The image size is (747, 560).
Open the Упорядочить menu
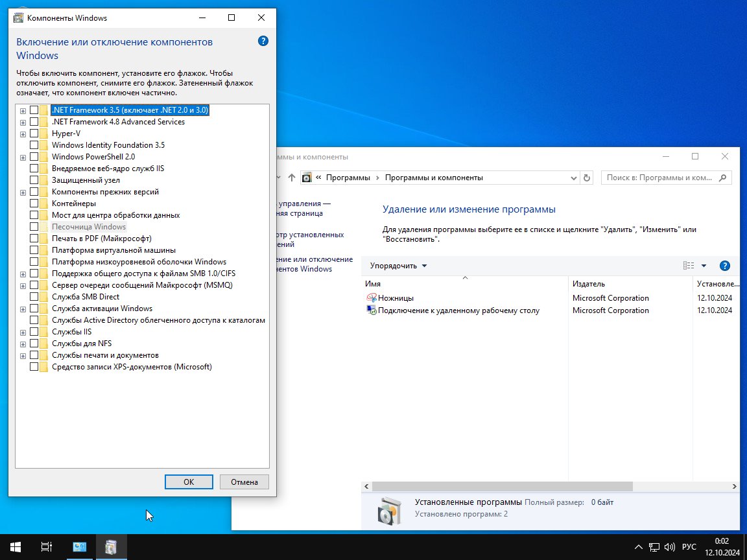[398, 266]
